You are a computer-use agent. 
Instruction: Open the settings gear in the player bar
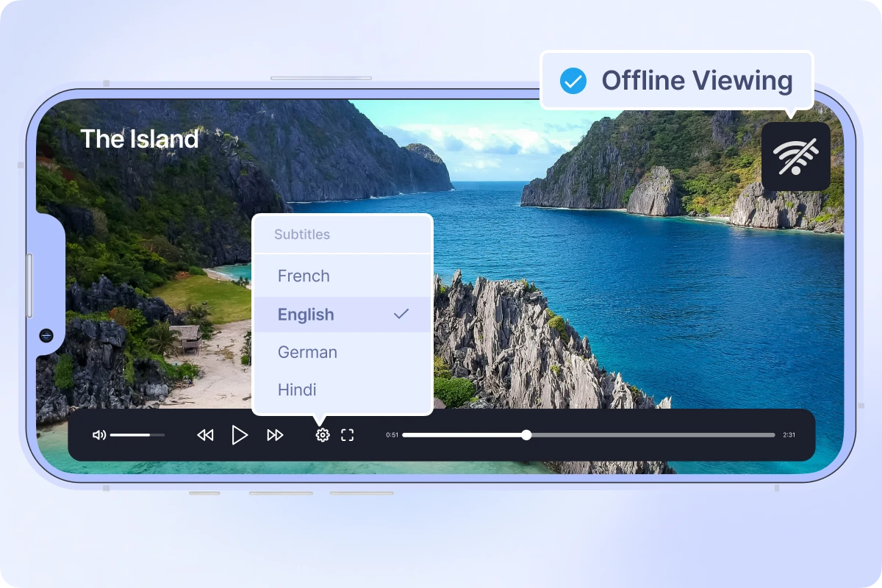pyautogui.click(x=323, y=435)
